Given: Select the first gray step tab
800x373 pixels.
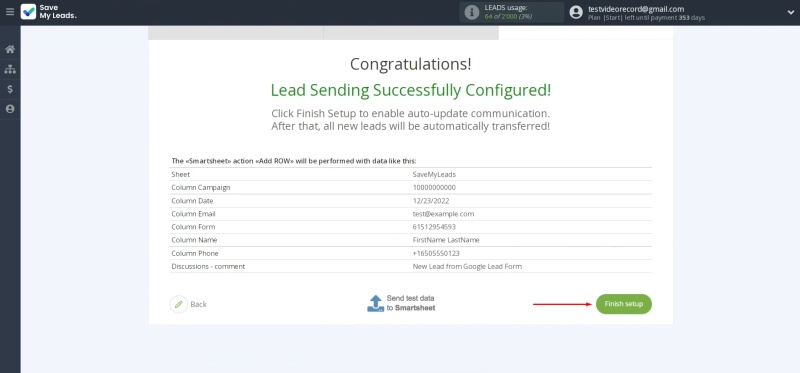Looking at the screenshot, I should pyautogui.click(x=236, y=33).
